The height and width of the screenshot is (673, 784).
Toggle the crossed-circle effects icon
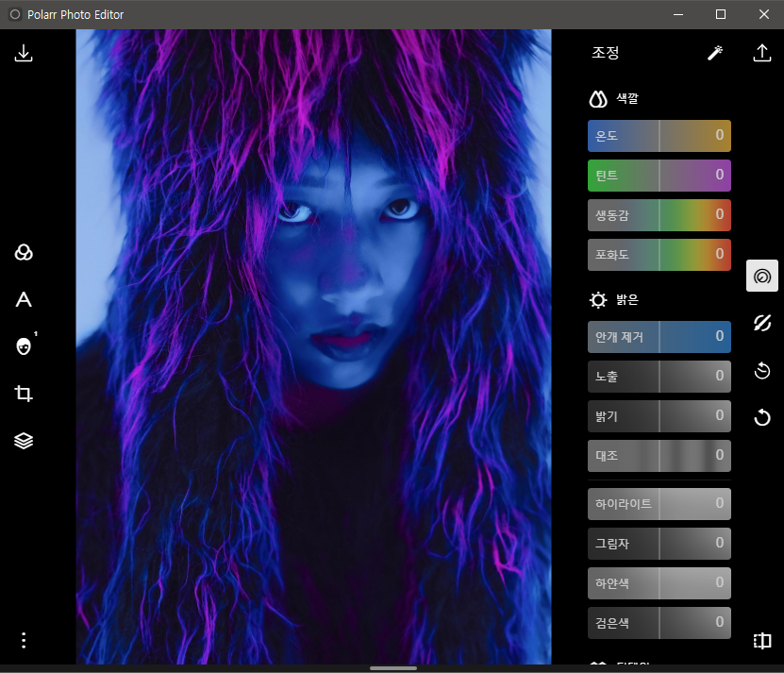coord(762,323)
